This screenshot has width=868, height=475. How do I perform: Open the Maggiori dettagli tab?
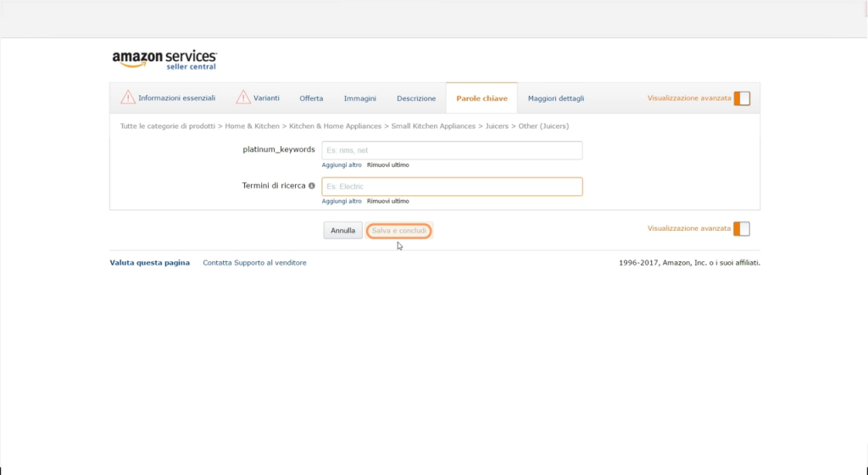point(556,98)
